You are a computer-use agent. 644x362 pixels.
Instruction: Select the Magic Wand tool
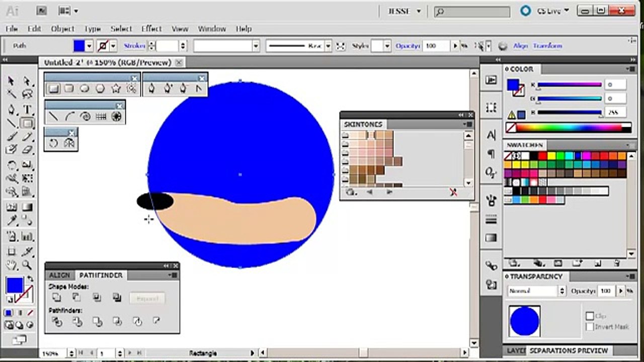coord(12,95)
